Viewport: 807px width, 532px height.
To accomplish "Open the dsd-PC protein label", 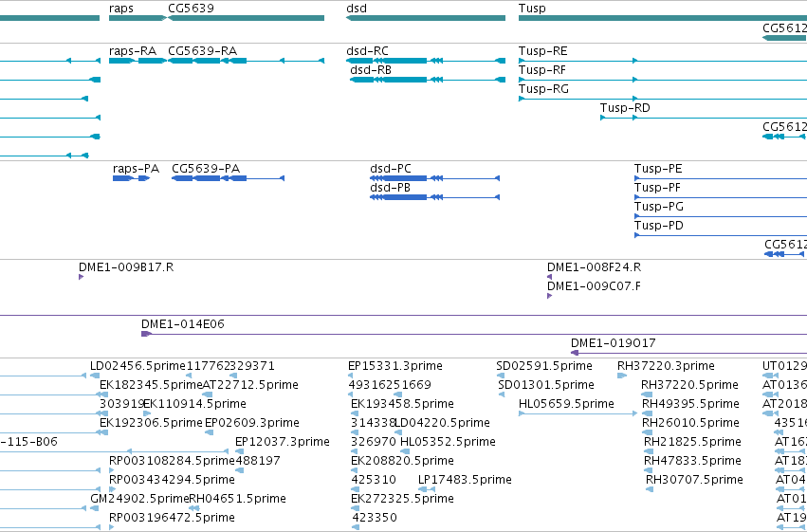I will click(x=391, y=169).
